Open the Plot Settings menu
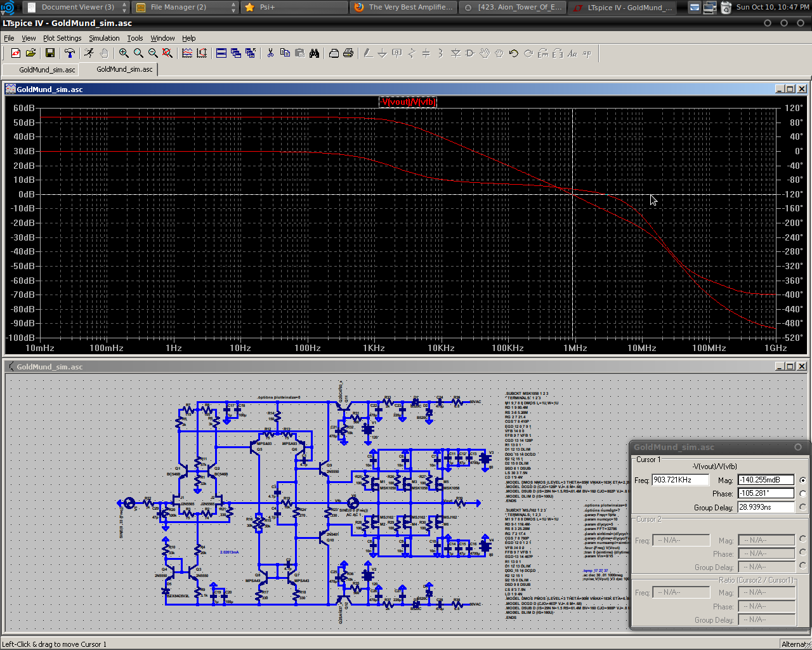812x650 pixels. coord(62,38)
